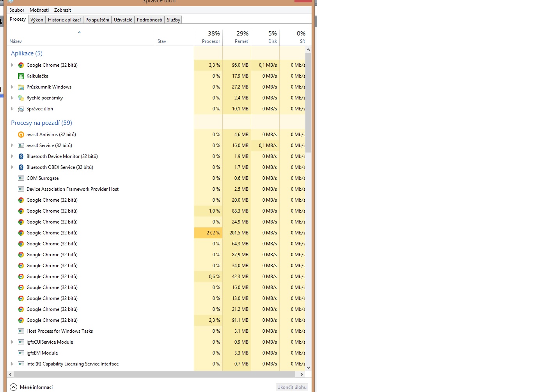Image resolution: width=546 pixels, height=392 pixels.
Task: Sort by the Procesor column header
Action: point(208,38)
